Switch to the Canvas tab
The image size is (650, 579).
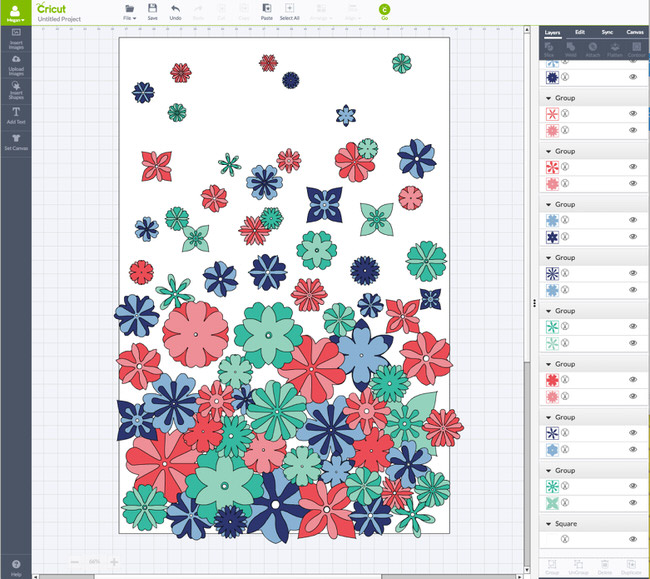pyautogui.click(x=635, y=32)
